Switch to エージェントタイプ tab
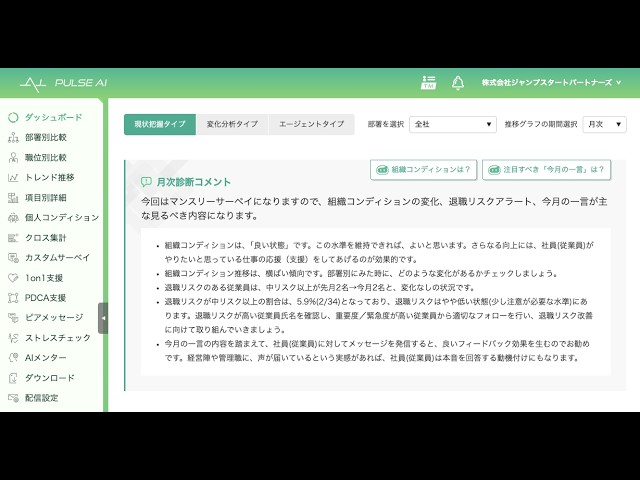Image resolution: width=640 pixels, height=480 pixels. 311,124
